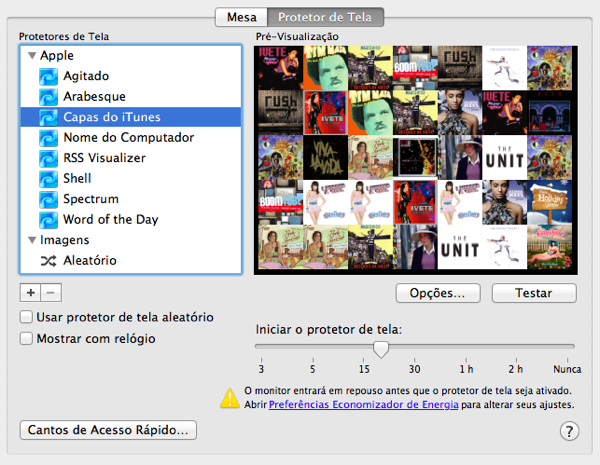The width and height of the screenshot is (600, 465).
Task: Click the Capas do iTunes saver icon
Action: [x=48, y=117]
